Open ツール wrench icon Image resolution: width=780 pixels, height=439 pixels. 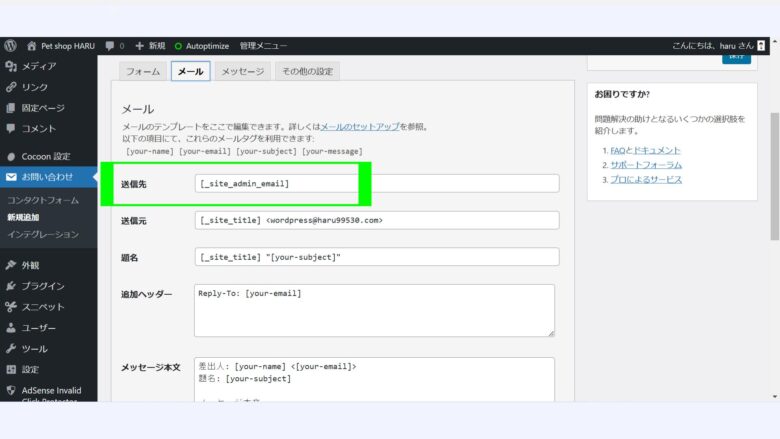[11, 349]
